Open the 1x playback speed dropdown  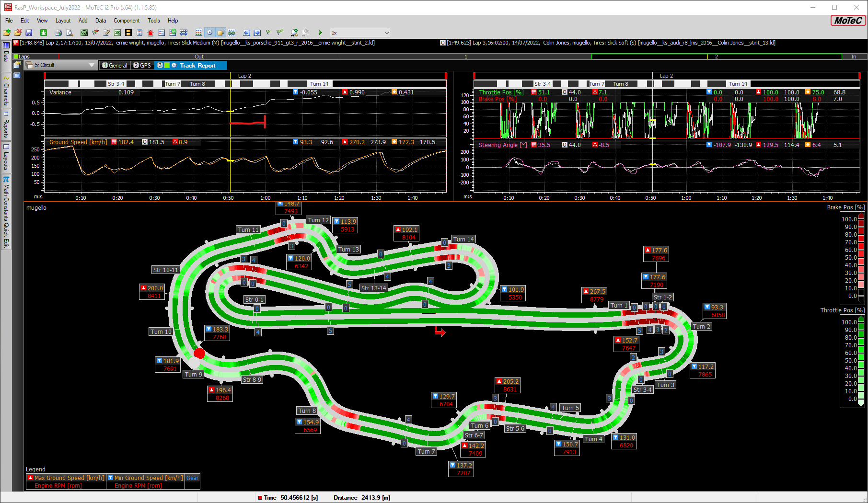(x=360, y=33)
